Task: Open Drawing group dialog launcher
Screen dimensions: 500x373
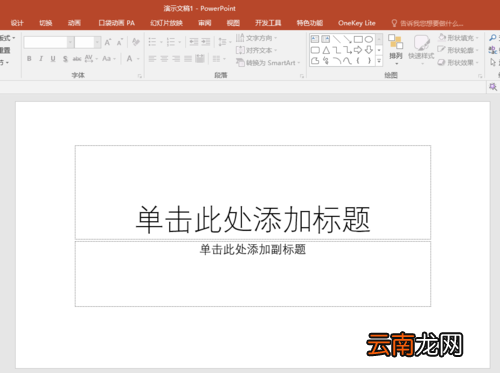Action: tap(480, 76)
